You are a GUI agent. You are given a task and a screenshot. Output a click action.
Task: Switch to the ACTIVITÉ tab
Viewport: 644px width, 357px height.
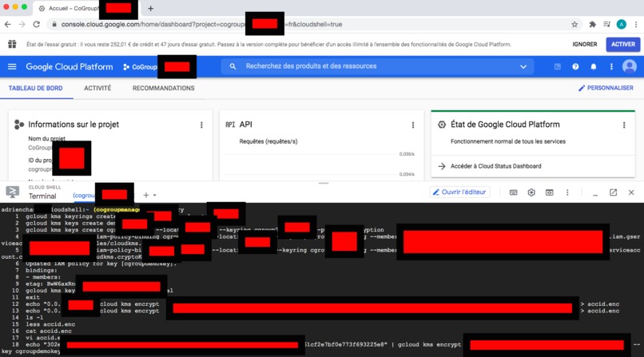point(97,88)
